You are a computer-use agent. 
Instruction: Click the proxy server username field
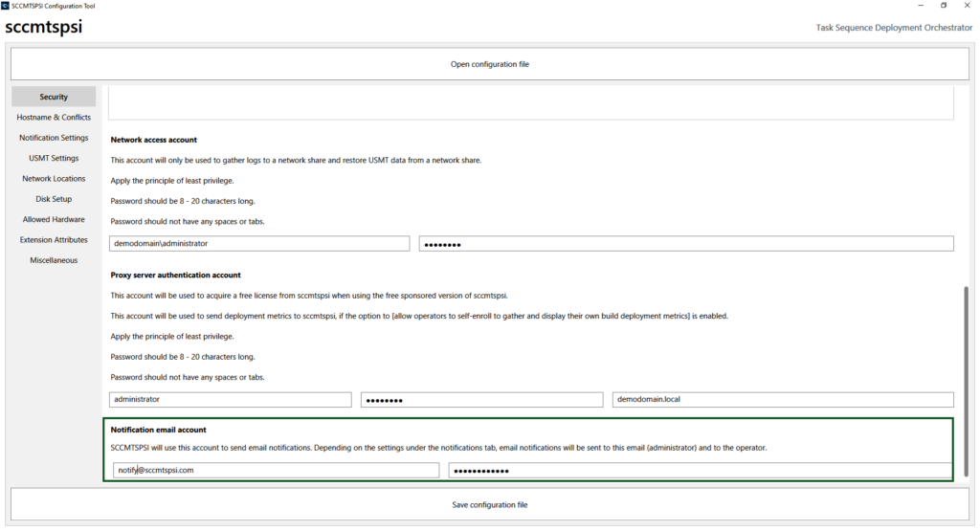pyautogui.click(x=230, y=400)
